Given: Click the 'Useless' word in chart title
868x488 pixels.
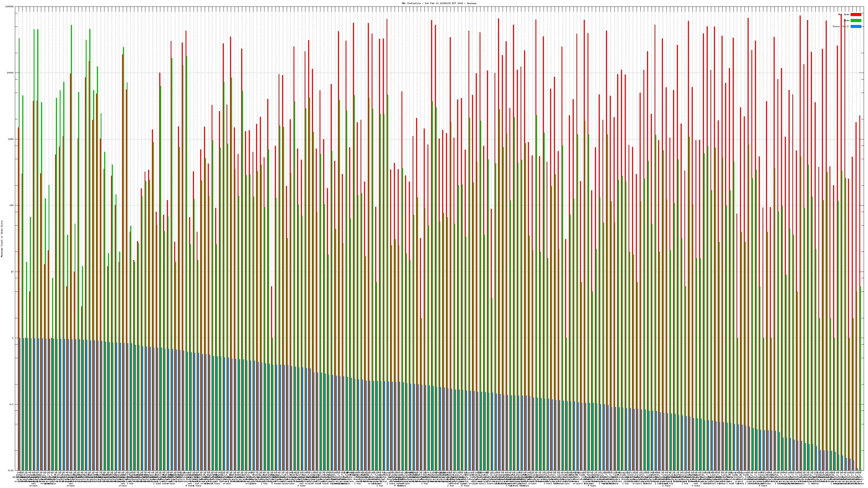Looking at the screenshot, I should tap(471, 3).
